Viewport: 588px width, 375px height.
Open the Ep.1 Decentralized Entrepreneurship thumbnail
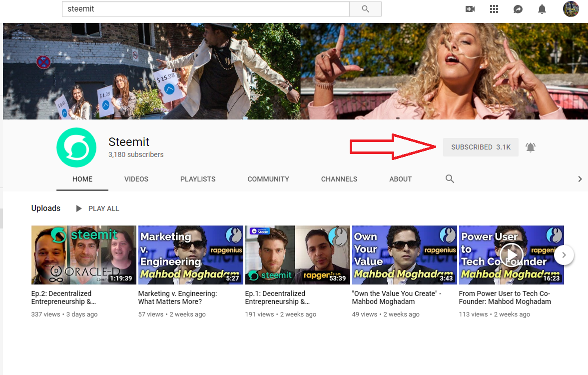pyautogui.click(x=297, y=255)
